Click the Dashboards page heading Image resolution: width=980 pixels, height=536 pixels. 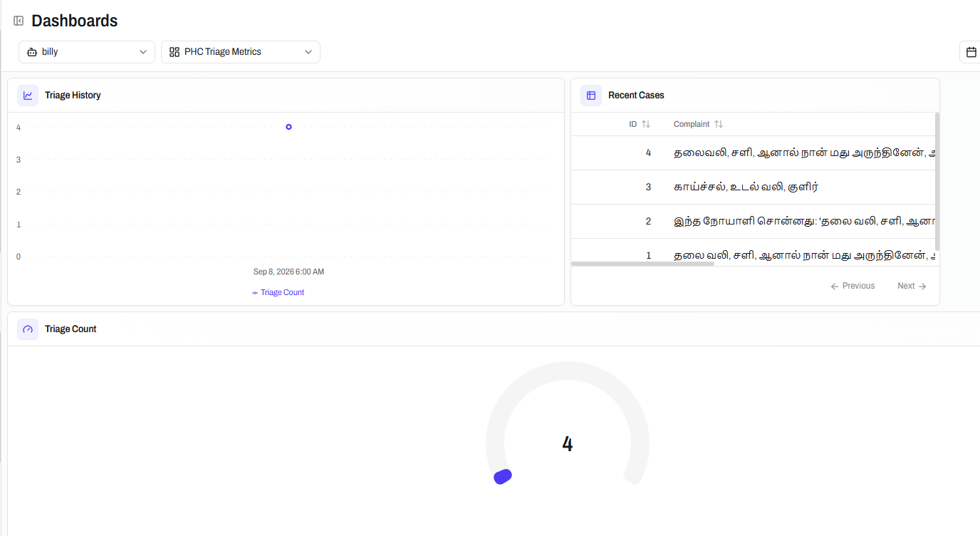coord(75,21)
